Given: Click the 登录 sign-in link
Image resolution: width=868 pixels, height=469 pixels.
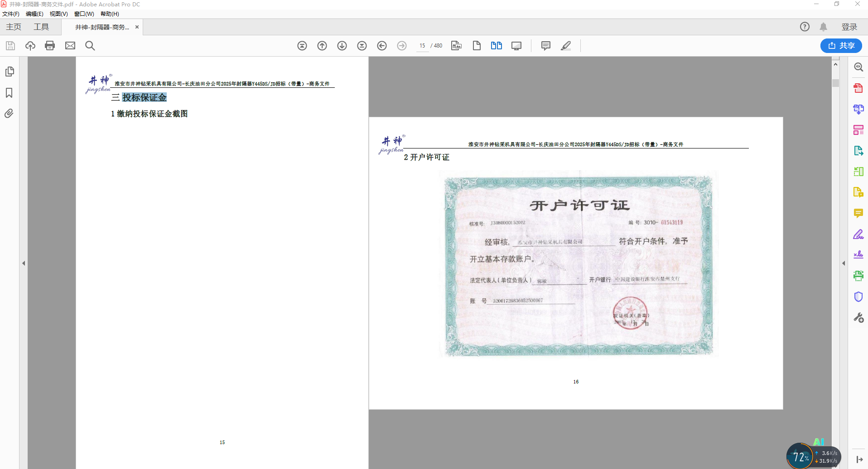Looking at the screenshot, I should [849, 27].
